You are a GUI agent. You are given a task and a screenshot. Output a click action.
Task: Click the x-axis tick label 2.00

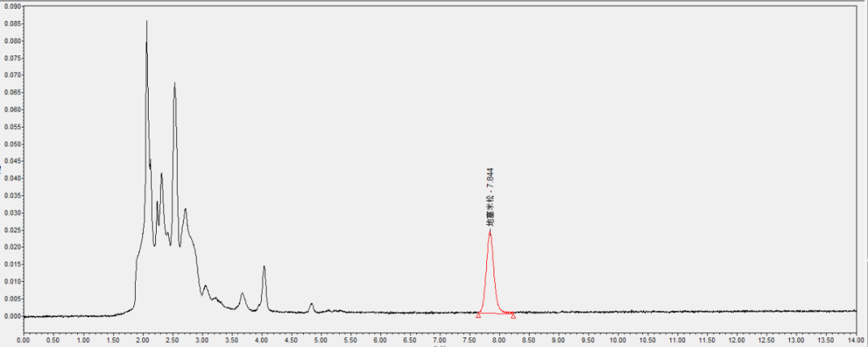[143, 339]
